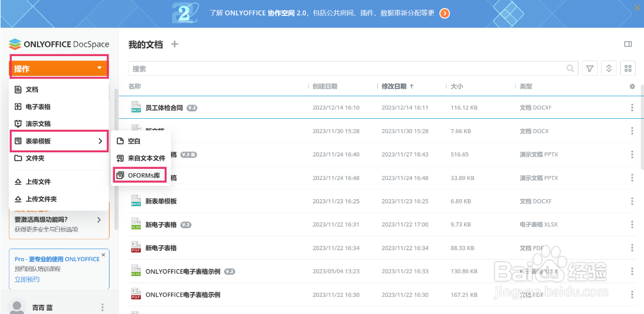Screen dimensions: 644x314
Task: Open table column settings gear
Action: pos(632,86)
